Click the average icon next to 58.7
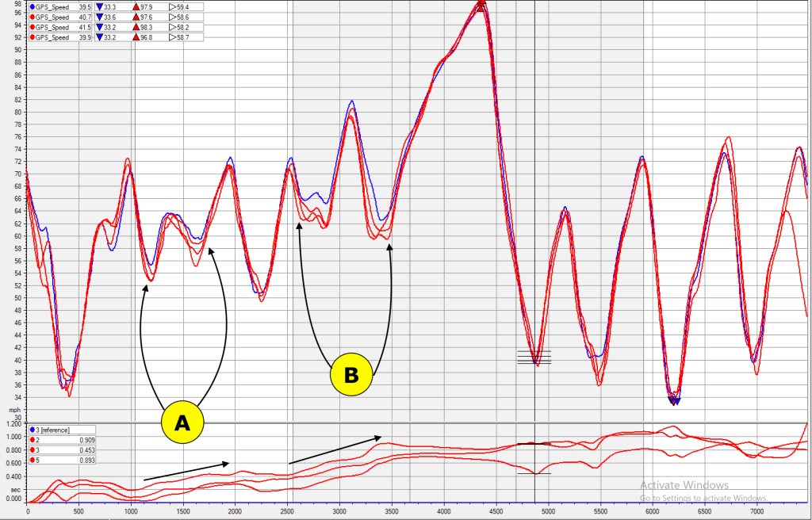 click(x=171, y=37)
